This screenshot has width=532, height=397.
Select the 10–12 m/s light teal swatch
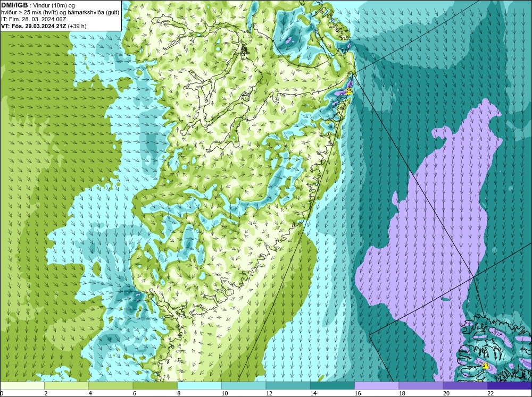(x=244, y=385)
